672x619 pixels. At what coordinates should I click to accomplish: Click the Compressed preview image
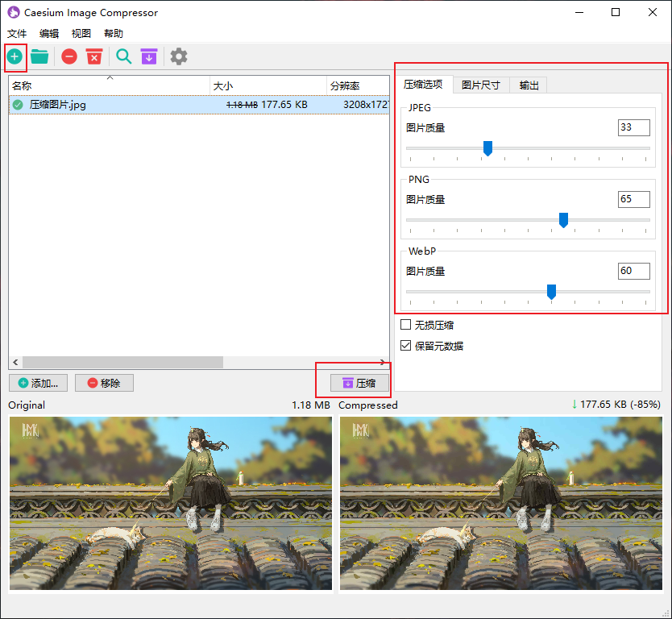[x=501, y=503]
